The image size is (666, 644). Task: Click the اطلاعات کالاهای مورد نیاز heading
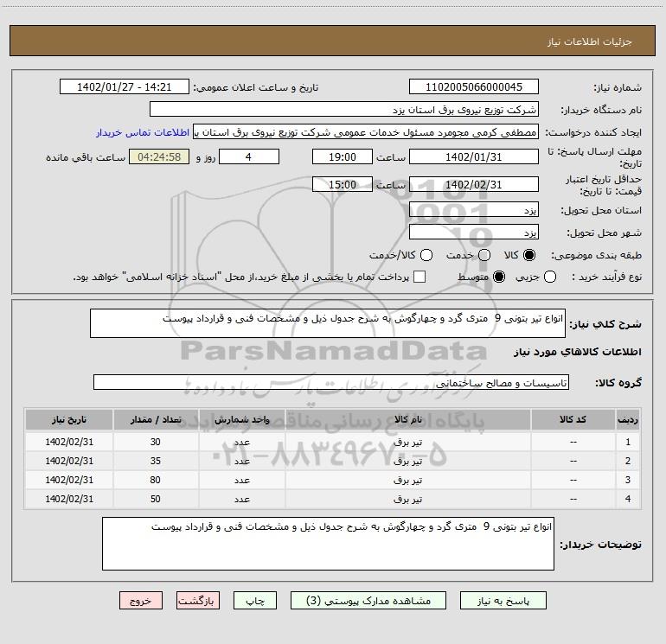[577, 352]
